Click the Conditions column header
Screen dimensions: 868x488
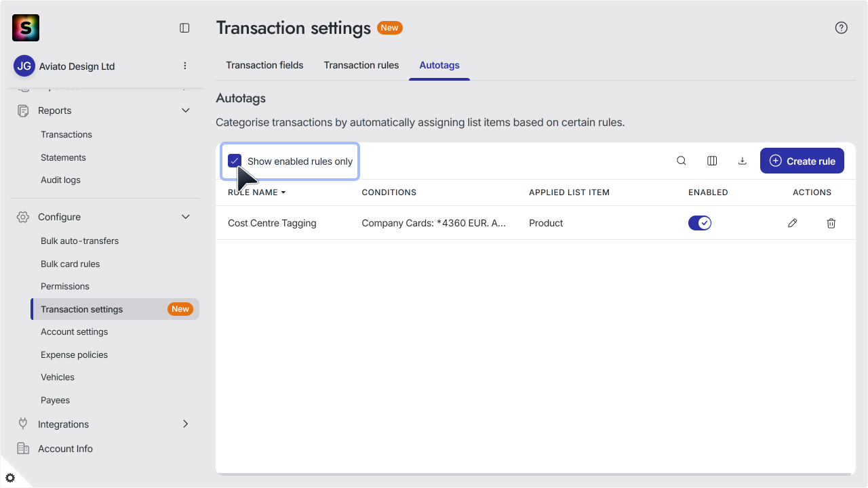pyautogui.click(x=389, y=192)
